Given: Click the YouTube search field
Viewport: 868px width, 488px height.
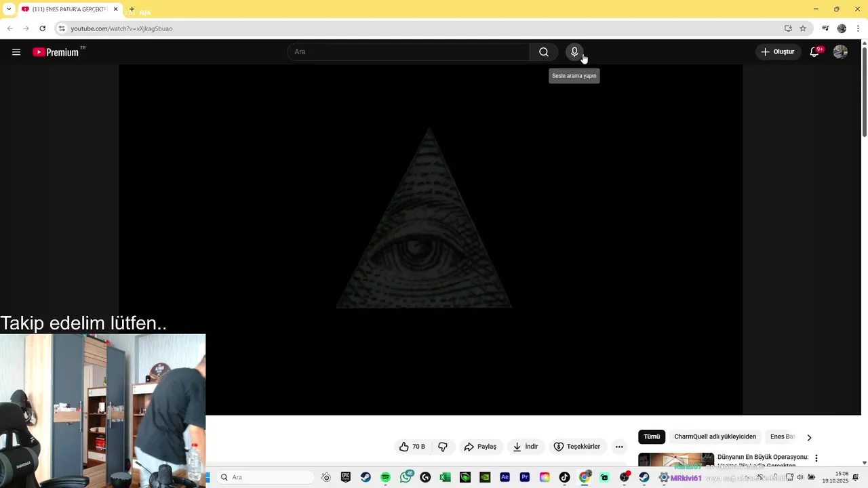Looking at the screenshot, I should coord(408,52).
